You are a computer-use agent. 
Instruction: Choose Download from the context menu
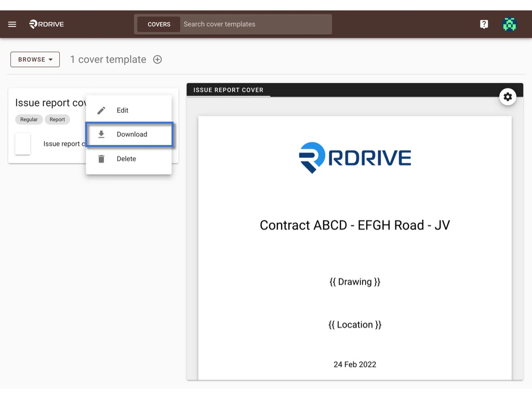(x=129, y=135)
